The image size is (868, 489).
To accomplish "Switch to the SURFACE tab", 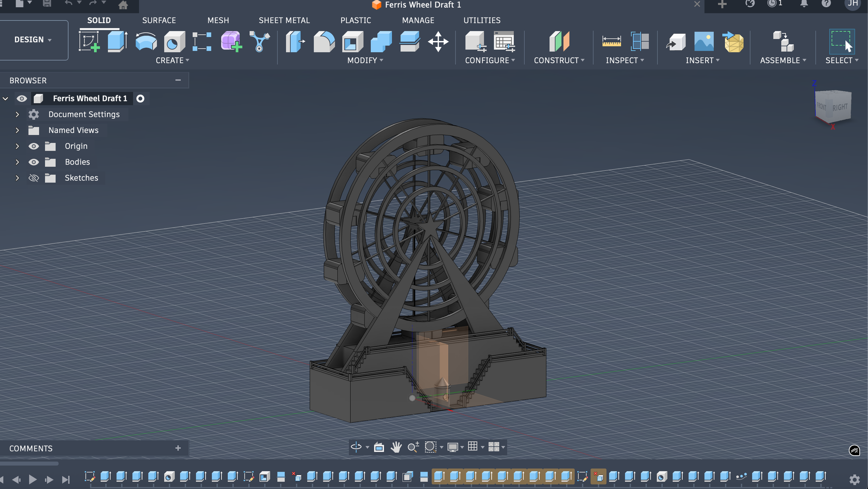I will [159, 20].
